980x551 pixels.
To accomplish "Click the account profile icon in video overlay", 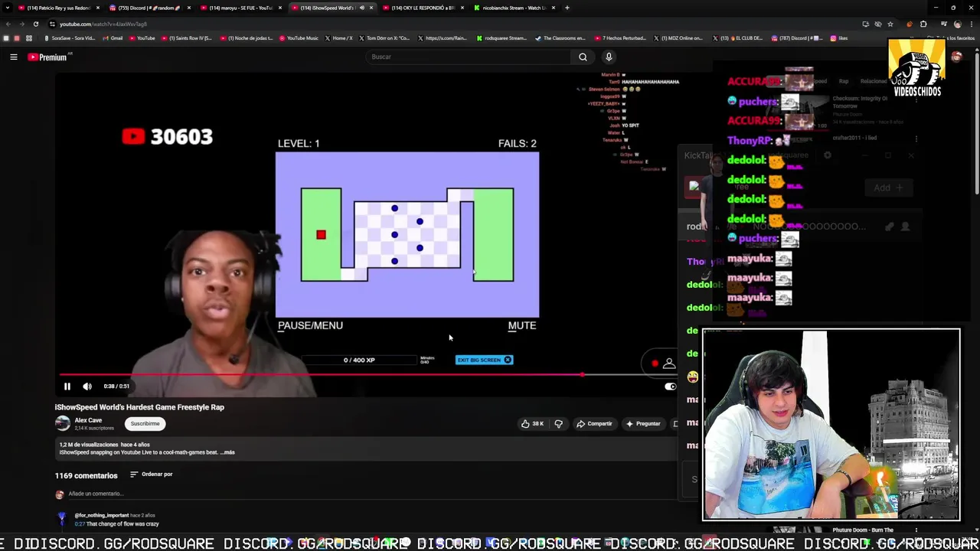I will coord(669,364).
